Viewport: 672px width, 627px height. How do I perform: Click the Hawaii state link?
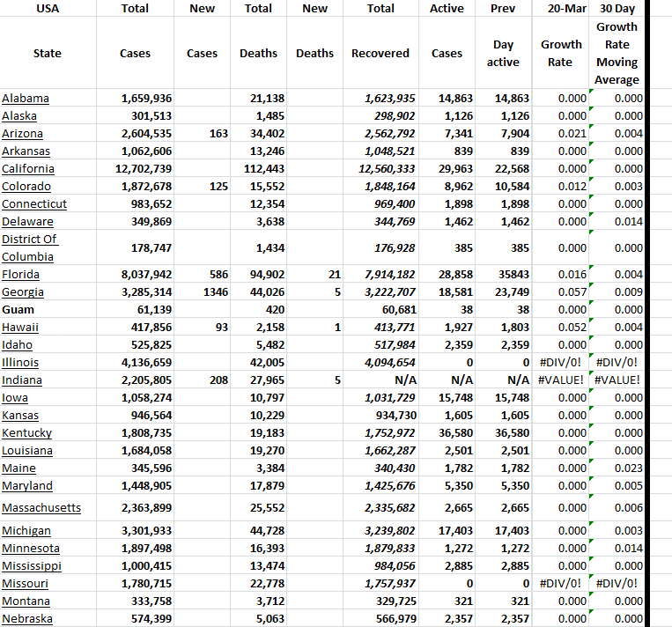coord(20,328)
